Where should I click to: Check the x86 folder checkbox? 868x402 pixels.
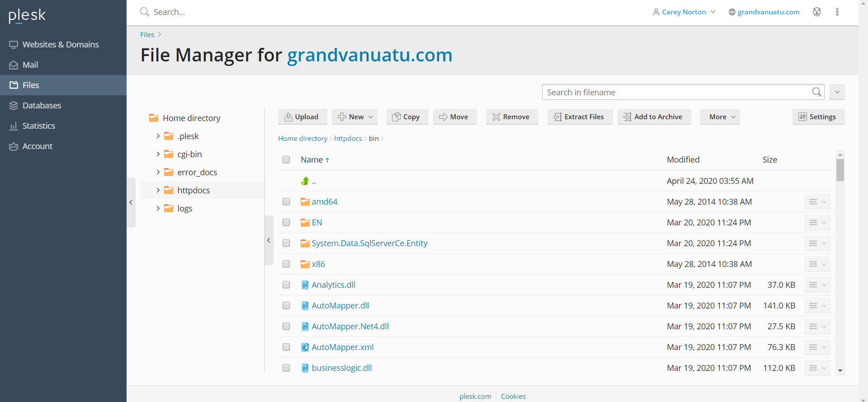(286, 264)
